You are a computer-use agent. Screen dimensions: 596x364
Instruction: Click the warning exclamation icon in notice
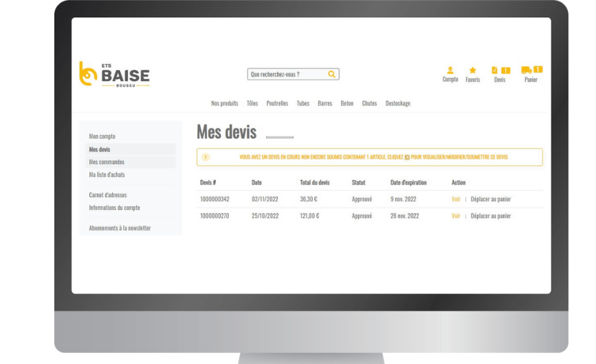pos(206,157)
